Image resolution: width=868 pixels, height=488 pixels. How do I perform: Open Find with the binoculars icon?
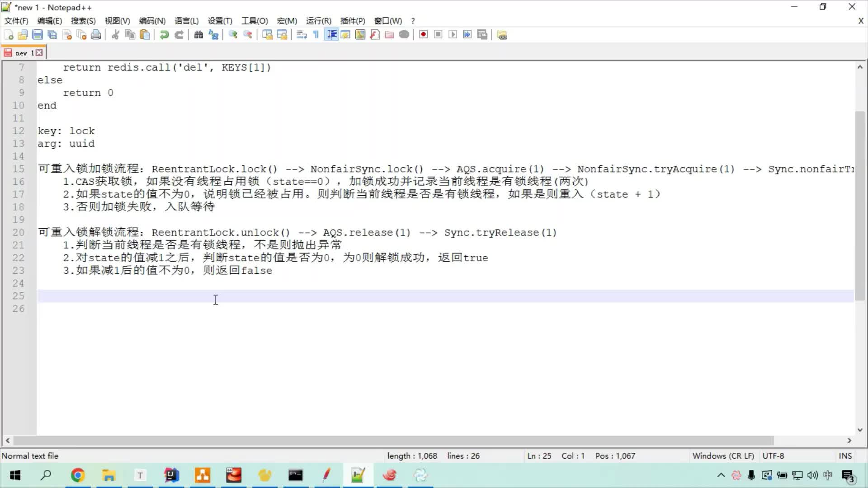198,35
